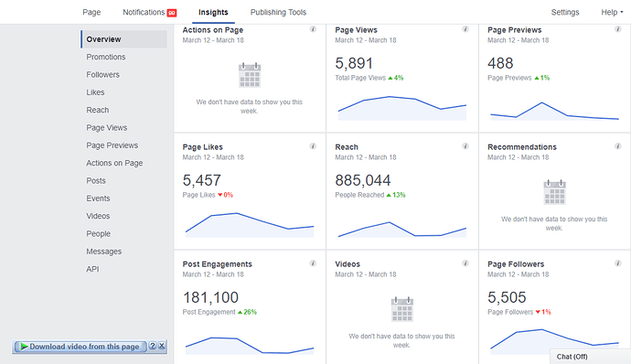Open Events in the sidebar
The image size is (631, 364).
tap(98, 198)
